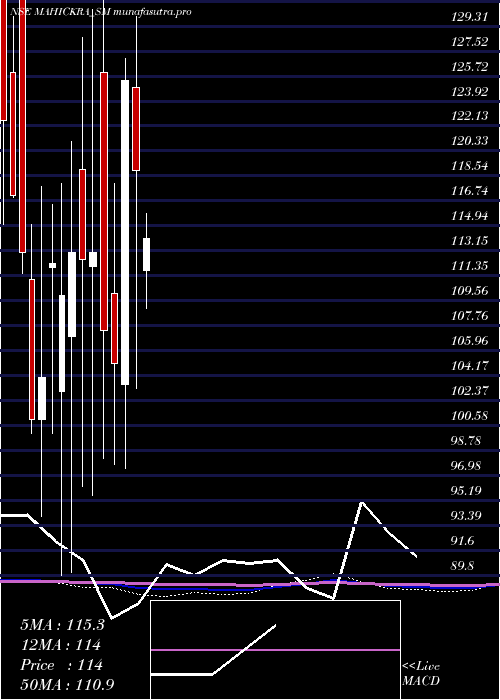The width and height of the screenshot is (500, 700).
Task: Click the 114.94 price axis label
Action: (x=469, y=216)
